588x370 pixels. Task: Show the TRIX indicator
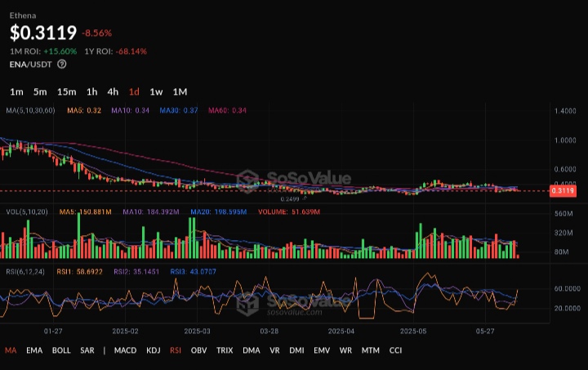tap(225, 350)
